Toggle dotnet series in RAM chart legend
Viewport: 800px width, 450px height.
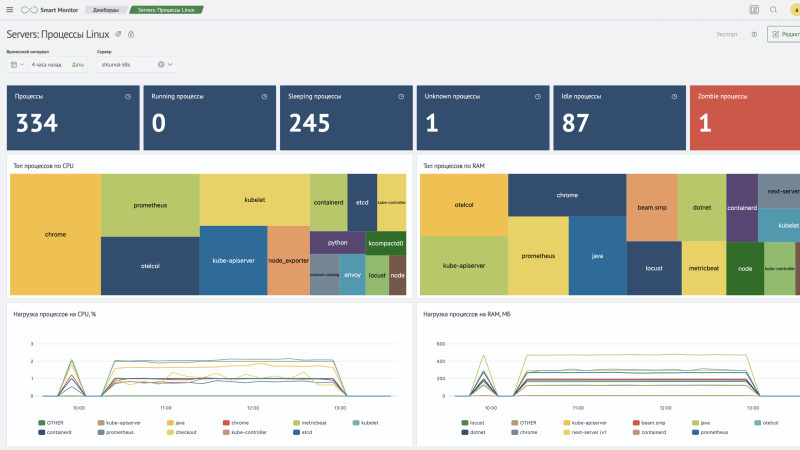click(473, 432)
